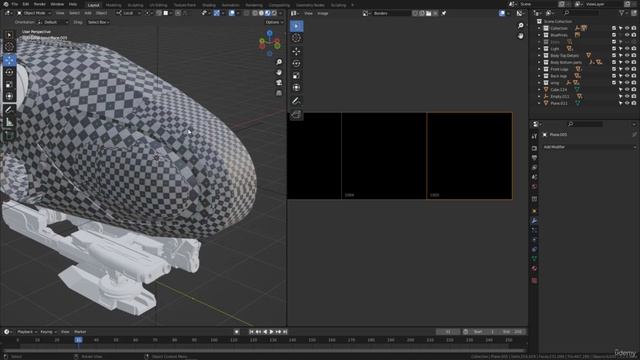Image resolution: width=640 pixels, height=360 pixels.
Task: Open the Modifiers wrench tab in Properties
Action: pyautogui.click(x=534, y=221)
